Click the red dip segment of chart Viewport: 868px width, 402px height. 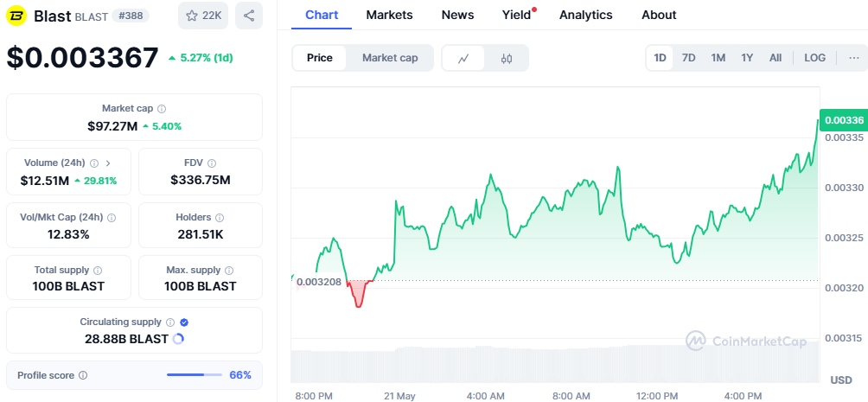(359, 295)
